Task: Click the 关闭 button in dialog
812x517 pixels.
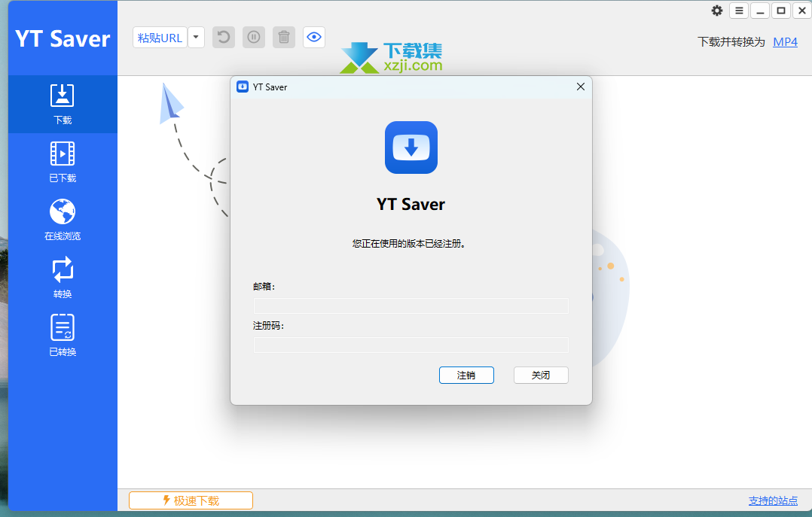Action: (x=541, y=376)
